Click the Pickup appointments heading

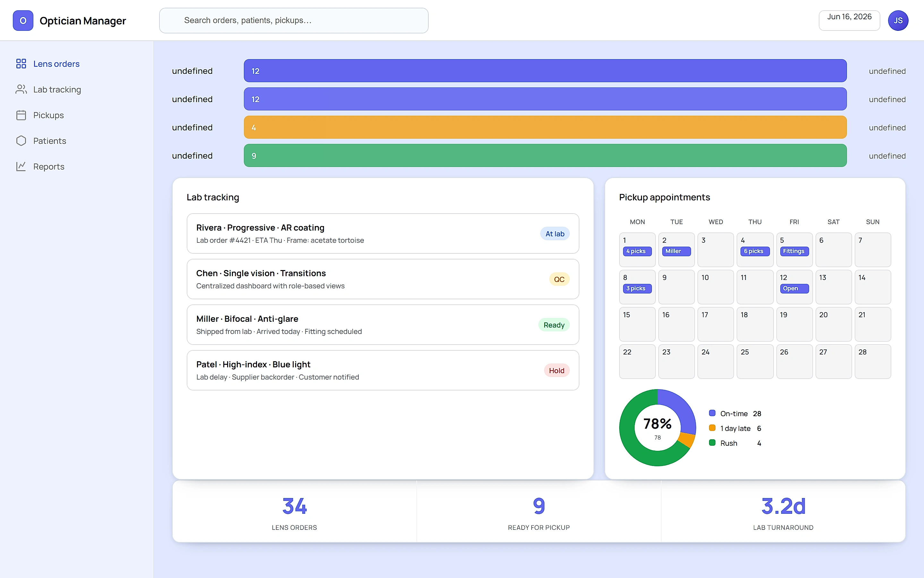point(664,197)
